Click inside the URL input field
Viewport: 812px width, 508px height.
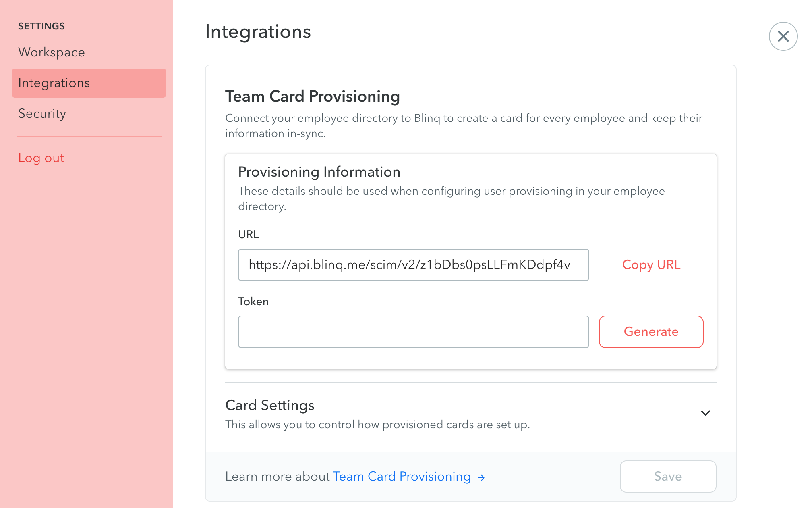tap(413, 265)
